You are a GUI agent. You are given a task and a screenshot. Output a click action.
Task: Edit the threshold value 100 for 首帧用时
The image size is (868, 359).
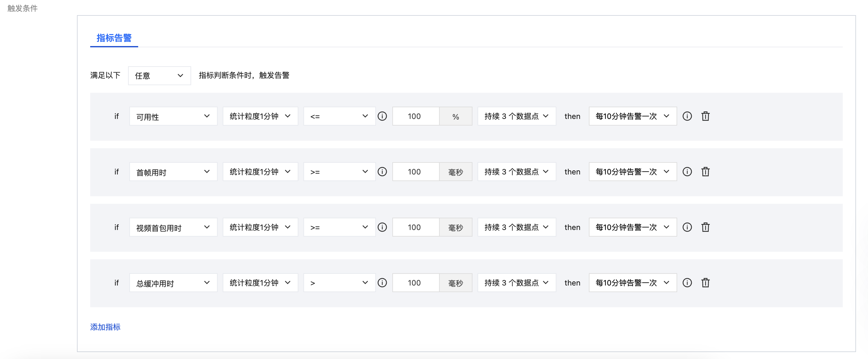416,172
